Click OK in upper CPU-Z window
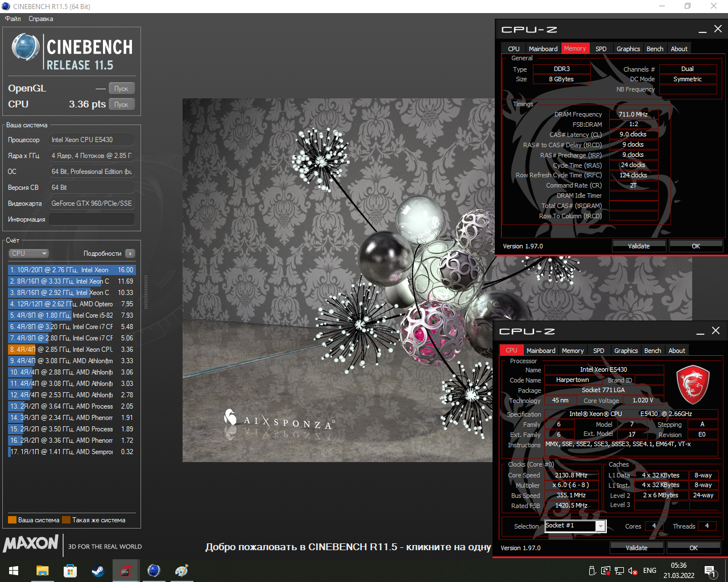Image resolution: width=728 pixels, height=582 pixels. [x=696, y=246]
